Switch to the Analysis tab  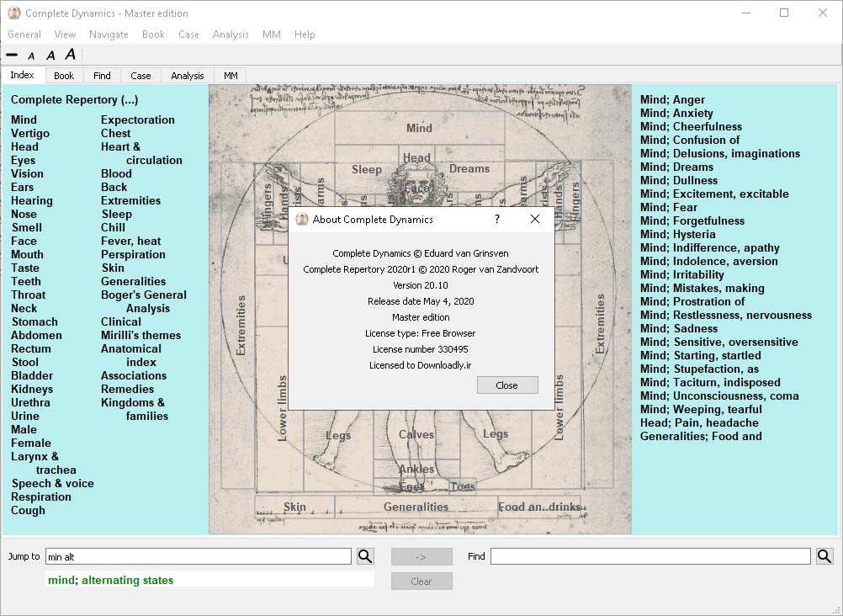[188, 76]
